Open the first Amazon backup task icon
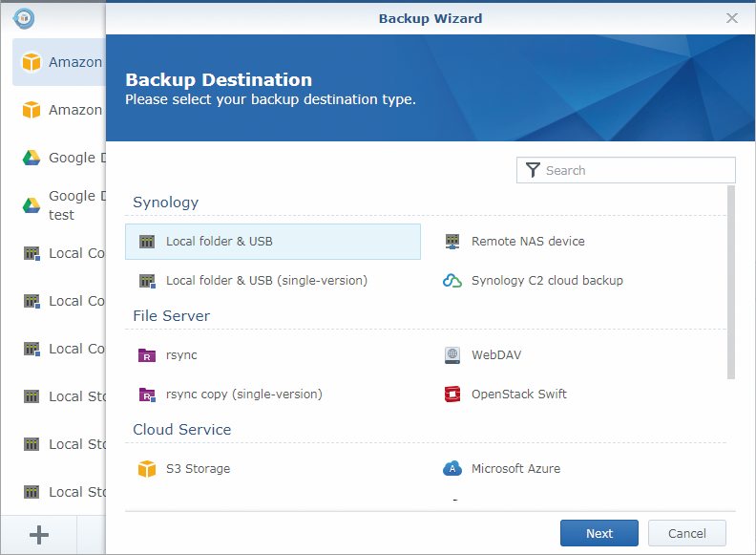756x555 pixels. (x=31, y=62)
